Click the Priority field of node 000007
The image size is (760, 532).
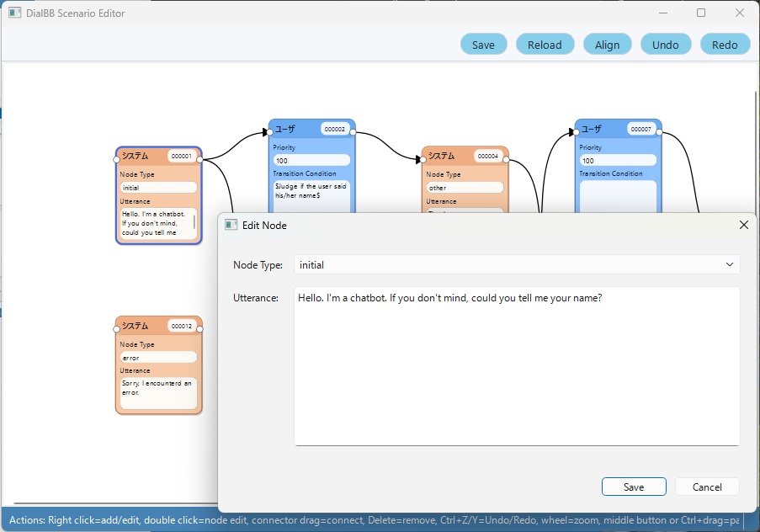618,161
